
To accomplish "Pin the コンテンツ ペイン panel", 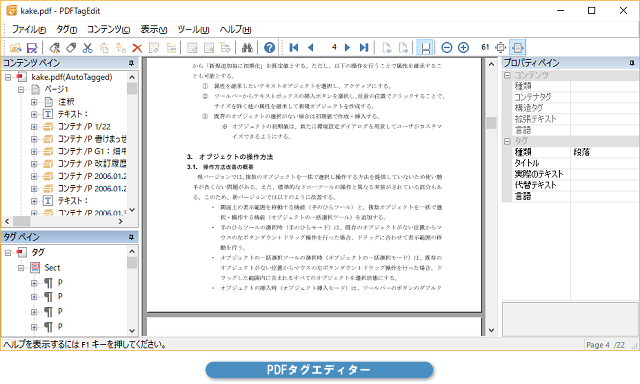I will 131,63.
